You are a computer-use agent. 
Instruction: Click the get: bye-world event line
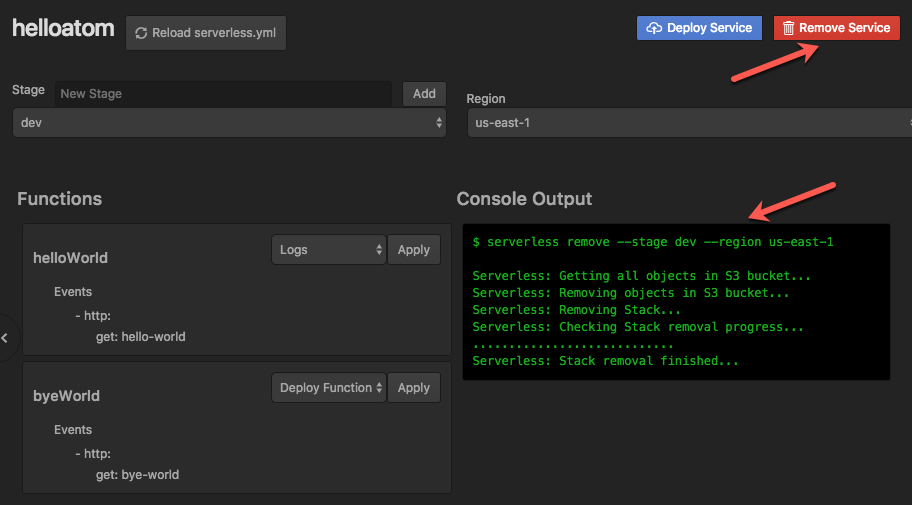pos(137,475)
